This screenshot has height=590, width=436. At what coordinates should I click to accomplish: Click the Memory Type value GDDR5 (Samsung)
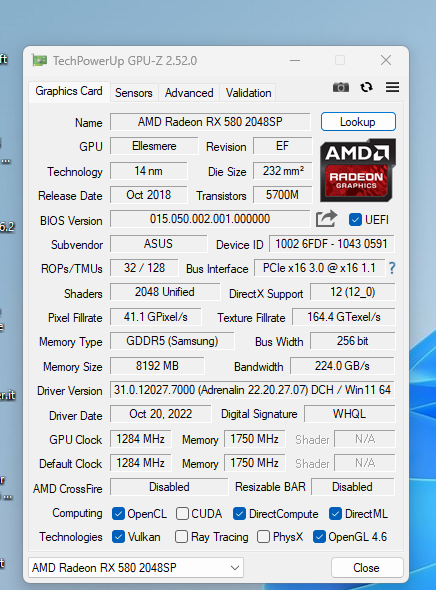pyautogui.click(x=172, y=341)
